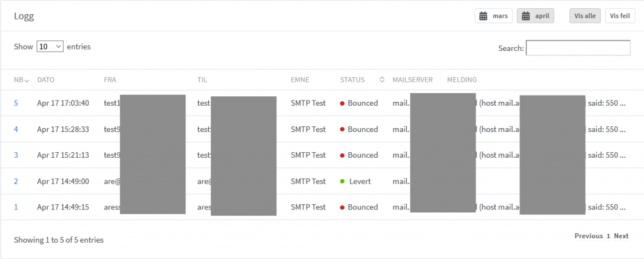Open log entry number 2
Viewport: 644px width, 259px height.
[16, 181]
